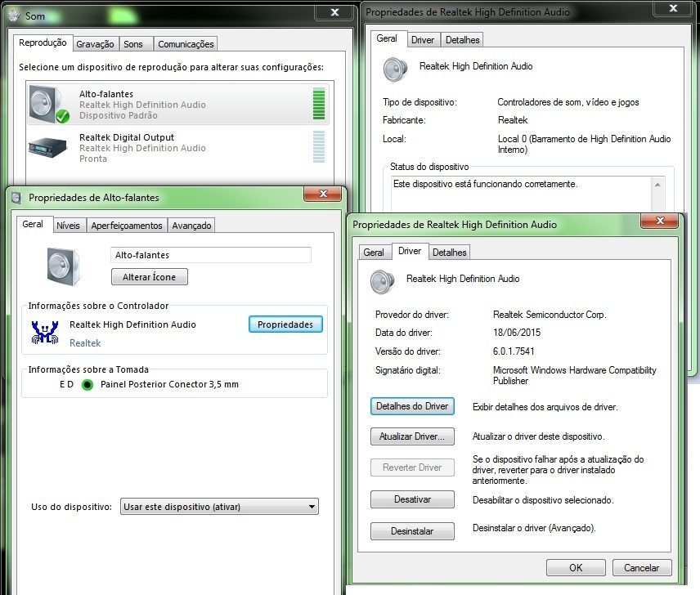Viewport: 700px width, 595px height.
Task: Click the Atualizar Driver... button
Action: pyautogui.click(x=412, y=436)
